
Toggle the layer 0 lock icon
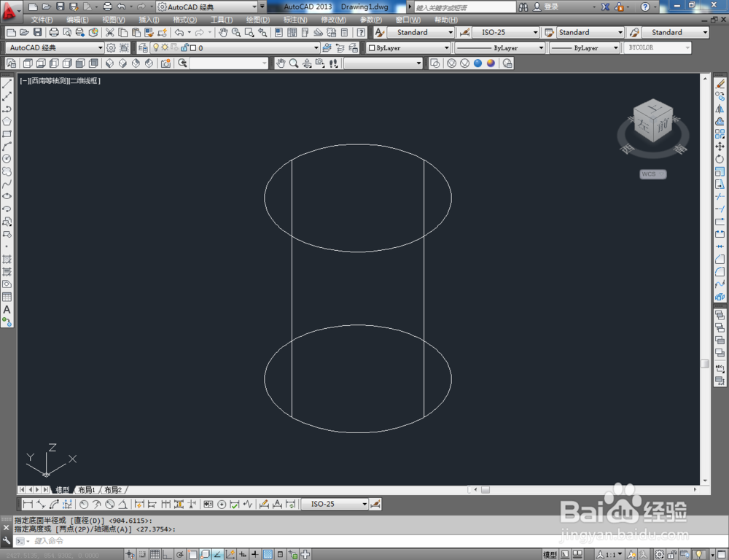(x=184, y=47)
